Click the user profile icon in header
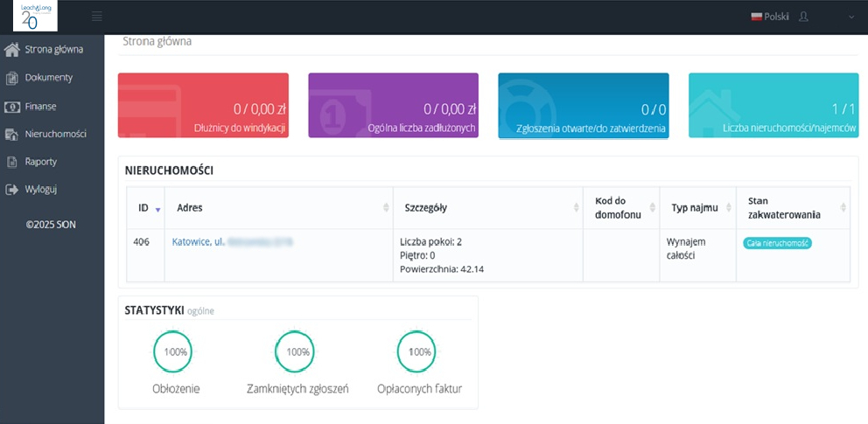868x424 pixels. (x=804, y=17)
